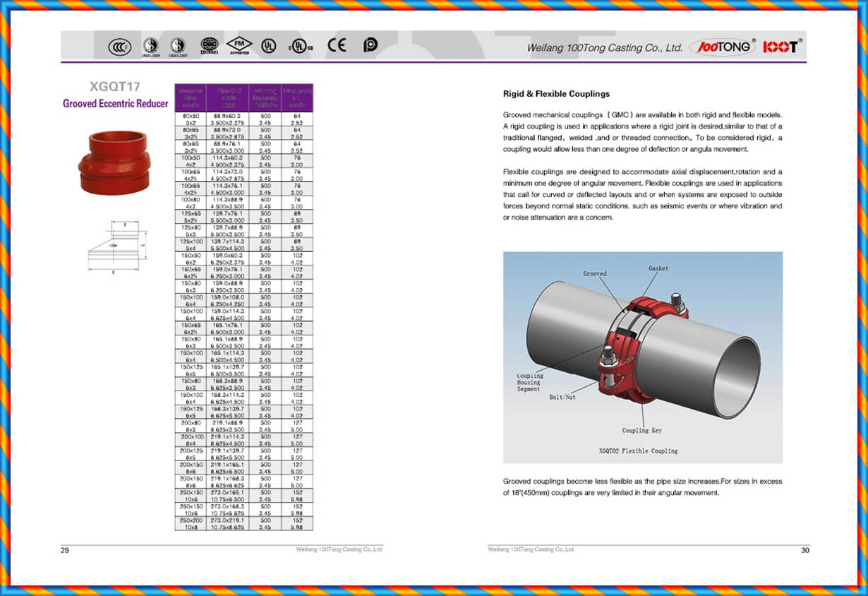This screenshot has height=596, width=868.
Task: Click the cULus certification icon
Action: pos(300,45)
